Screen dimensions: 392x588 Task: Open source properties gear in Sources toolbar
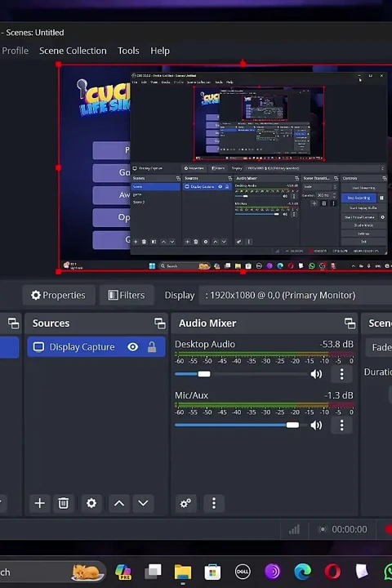(x=91, y=503)
